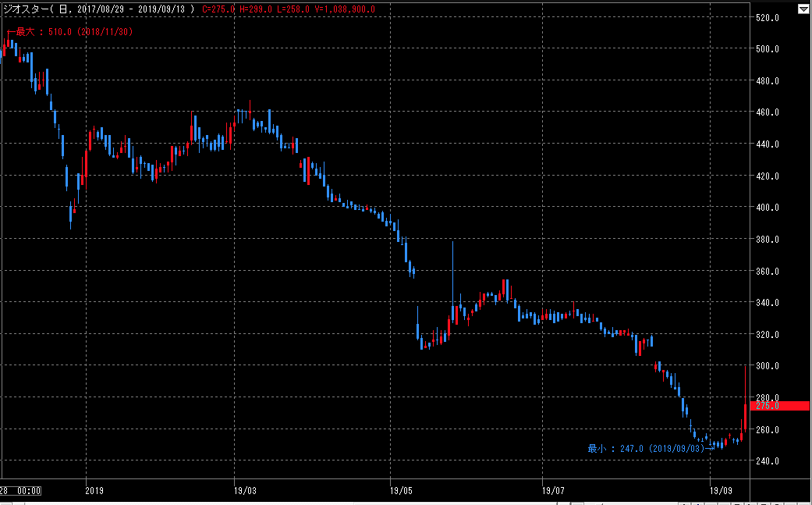Jump to the 19/05 time axis marker
The width and height of the screenshot is (812, 505).
coord(400,491)
